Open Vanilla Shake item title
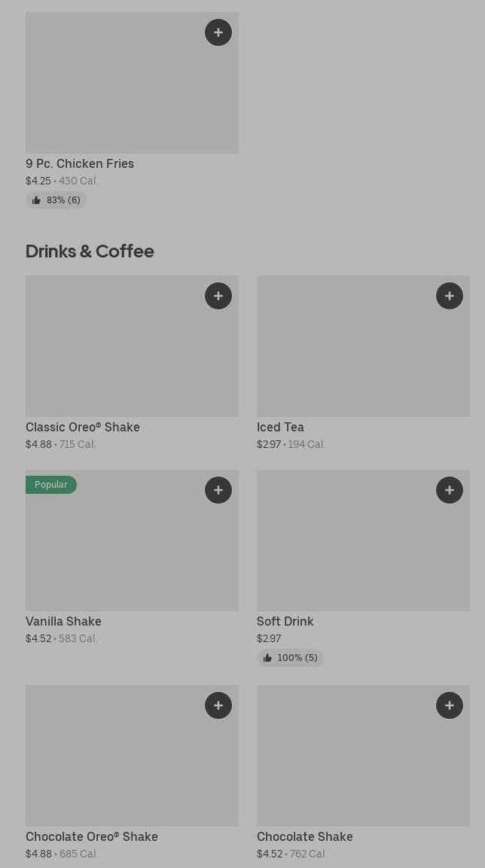Screen dimensions: 485x868 click(63, 622)
